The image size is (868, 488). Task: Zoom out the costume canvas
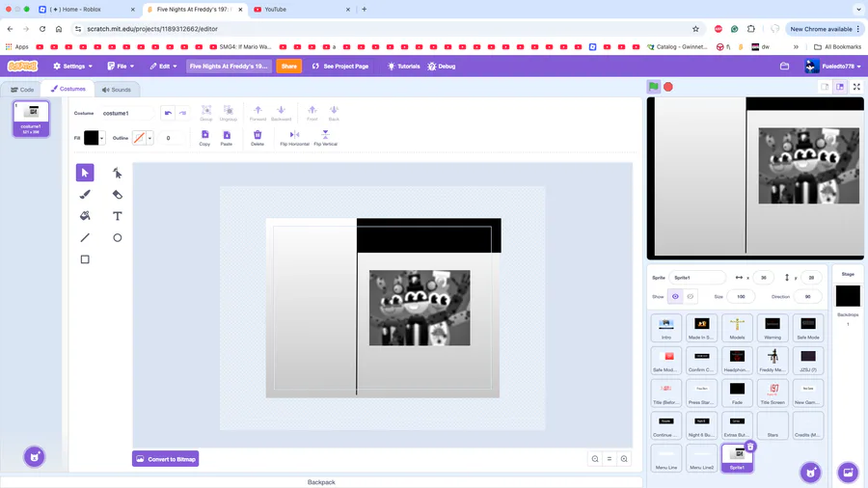point(595,459)
